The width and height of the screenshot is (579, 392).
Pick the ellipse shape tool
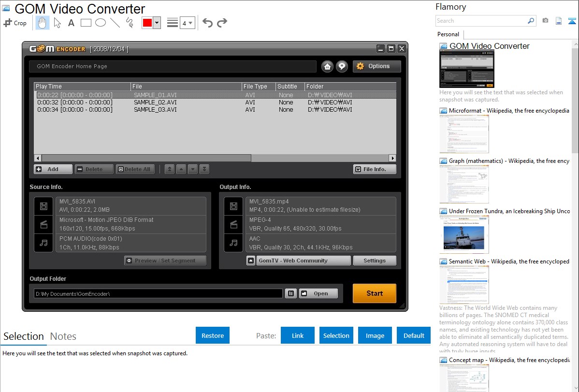click(101, 23)
